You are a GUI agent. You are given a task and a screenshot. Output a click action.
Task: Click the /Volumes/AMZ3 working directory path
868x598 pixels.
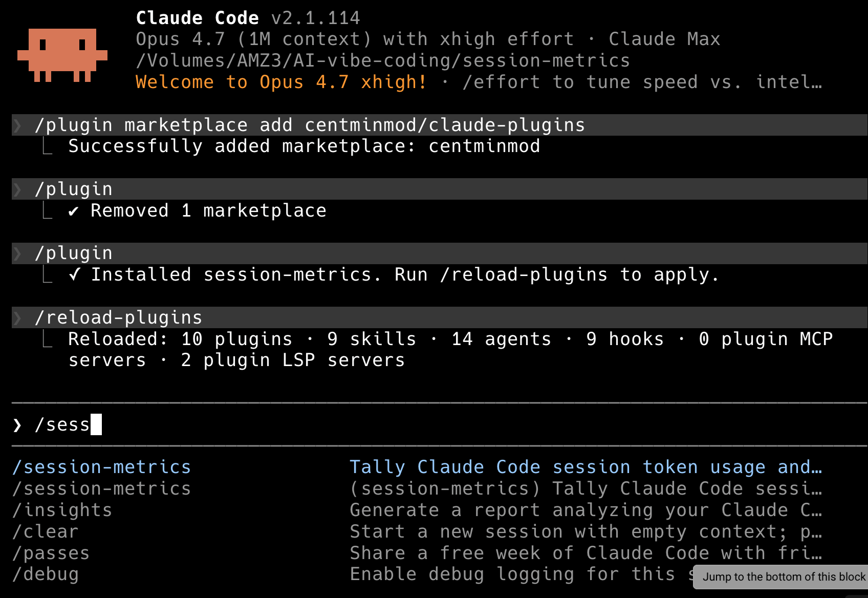coord(383,61)
